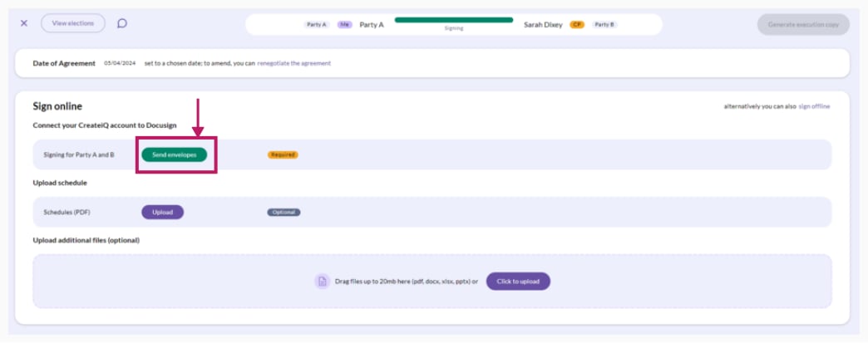Click the Send envelopes button

coord(175,155)
